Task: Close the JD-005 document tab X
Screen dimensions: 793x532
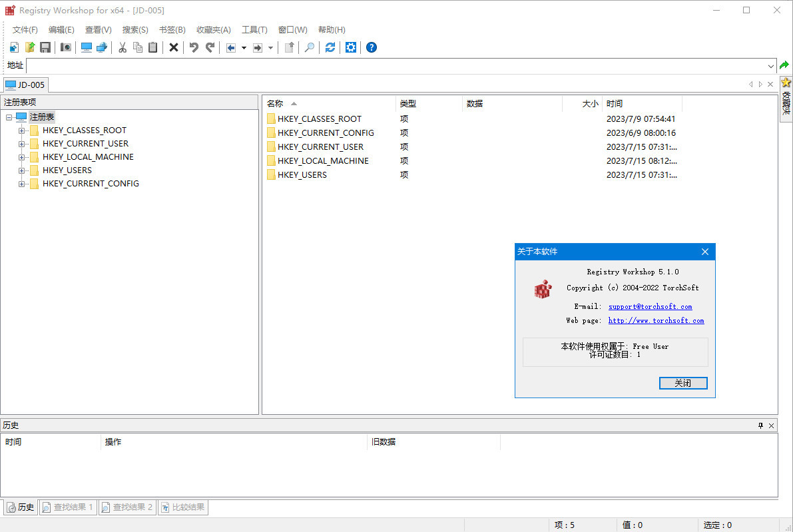Action: [x=770, y=85]
